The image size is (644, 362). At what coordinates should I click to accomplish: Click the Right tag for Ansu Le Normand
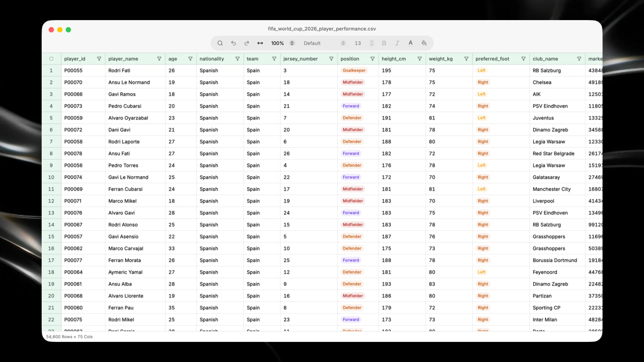483,82
